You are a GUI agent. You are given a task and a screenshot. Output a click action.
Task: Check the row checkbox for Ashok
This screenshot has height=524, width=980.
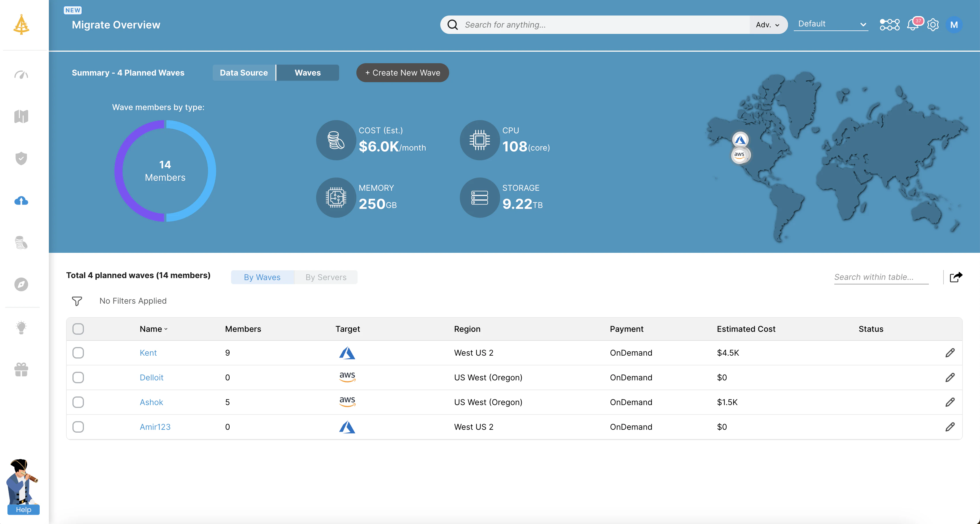point(78,402)
